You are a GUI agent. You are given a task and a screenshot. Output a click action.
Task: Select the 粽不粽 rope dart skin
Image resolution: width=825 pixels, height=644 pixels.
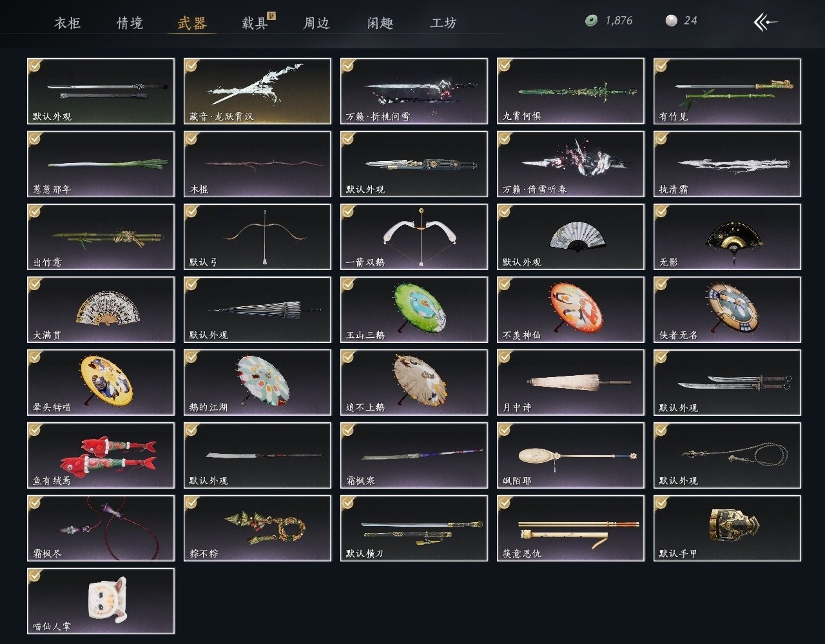click(x=257, y=528)
